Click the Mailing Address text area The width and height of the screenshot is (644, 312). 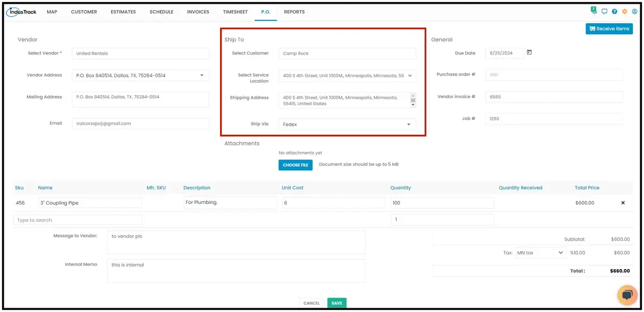pos(141,99)
